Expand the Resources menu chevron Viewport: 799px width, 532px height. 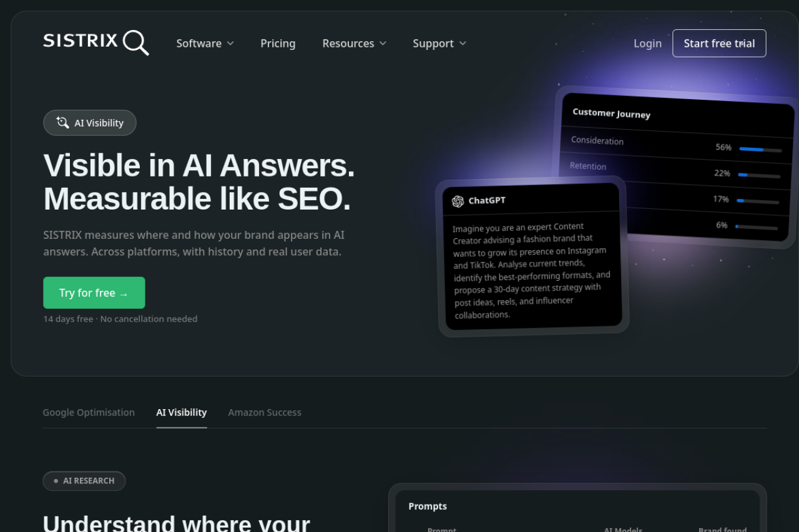(x=383, y=43)
